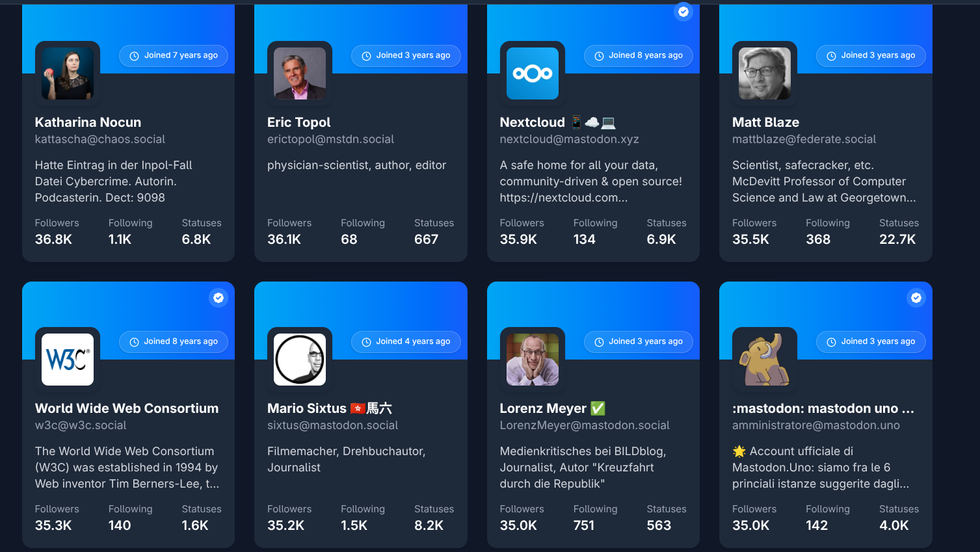Click clock icon in Katharina Nocun's joined badge

tap(134, 56)
